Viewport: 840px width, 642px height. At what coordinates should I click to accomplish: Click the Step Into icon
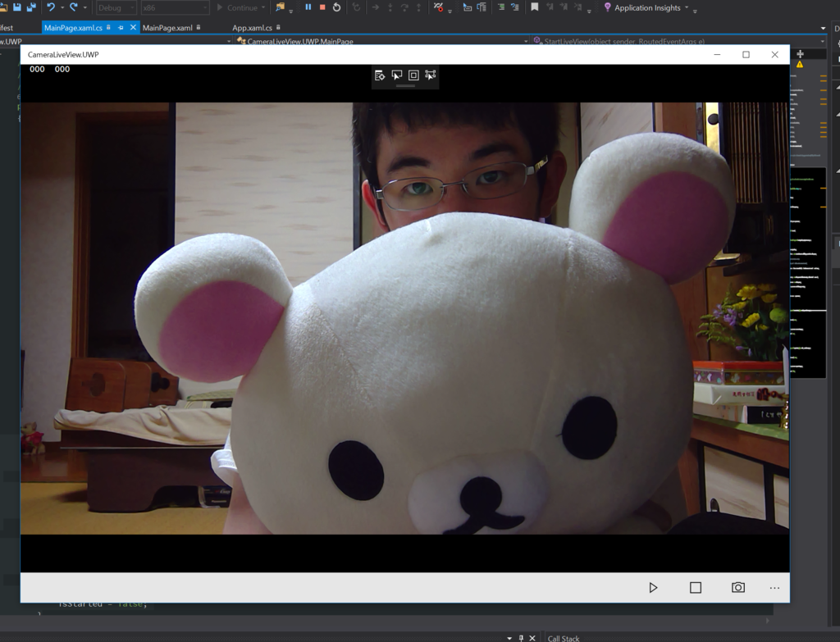(390, 7)
